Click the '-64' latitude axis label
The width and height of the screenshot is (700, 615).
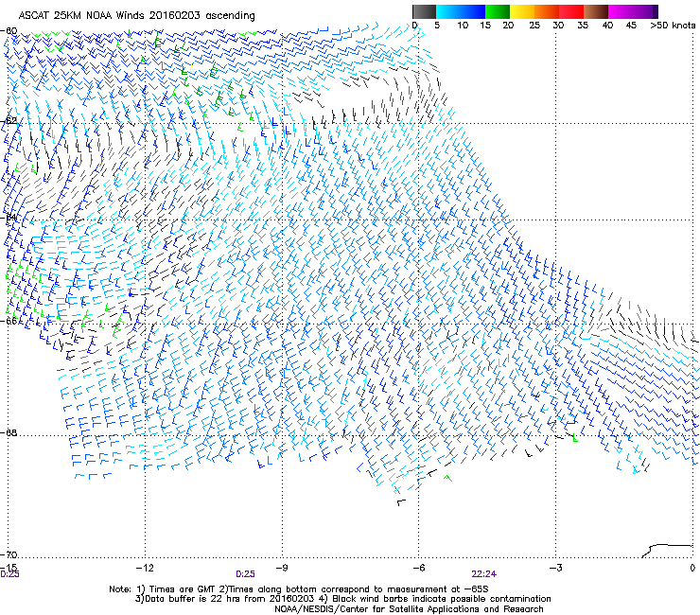(9, 218)
